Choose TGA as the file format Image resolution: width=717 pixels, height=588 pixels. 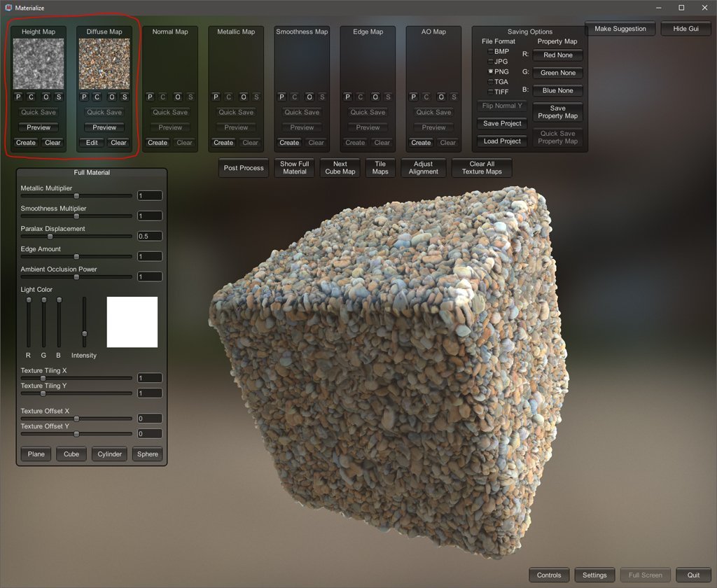(x=490, y=82)
